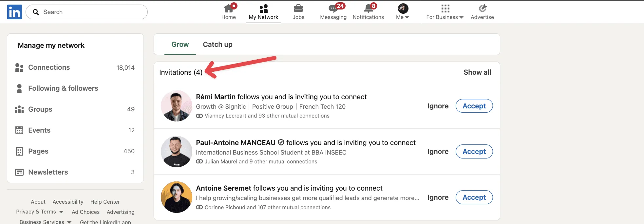Select the Connections icon in the sidebar
The height and width of the screenshot is (224, 644).
19,67
